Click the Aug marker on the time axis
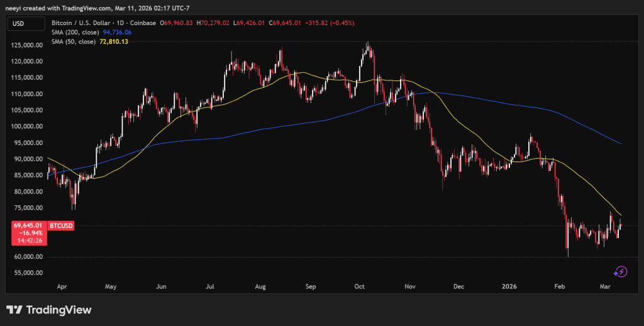This screenshot has height=326, width=644. click(260, 286)
